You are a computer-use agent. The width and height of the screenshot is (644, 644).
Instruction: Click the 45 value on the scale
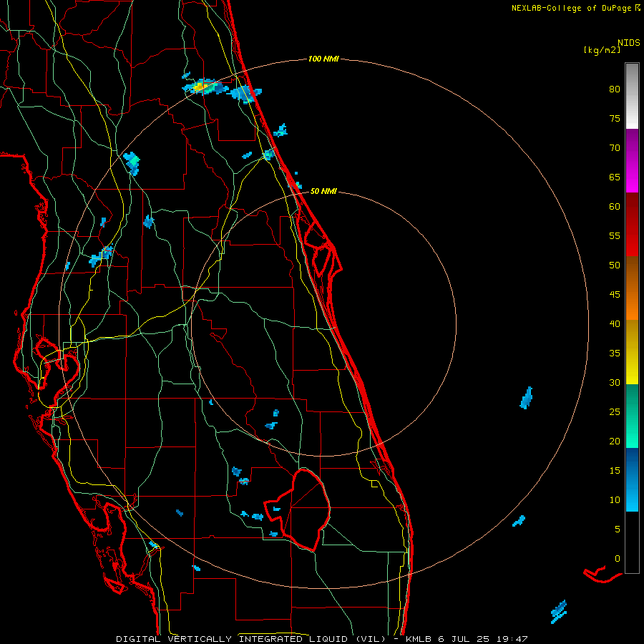(x=615, y=295)
